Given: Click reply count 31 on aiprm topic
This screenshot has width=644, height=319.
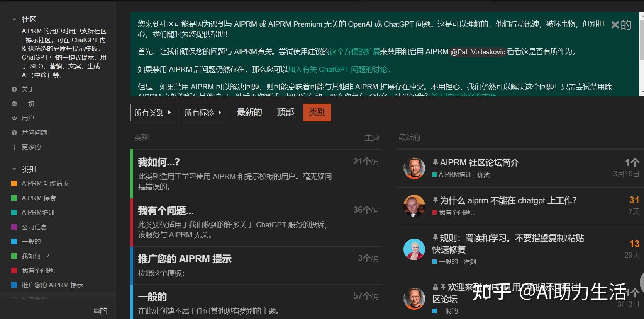Looking at the screenshot, I should [x=634, y=200].
